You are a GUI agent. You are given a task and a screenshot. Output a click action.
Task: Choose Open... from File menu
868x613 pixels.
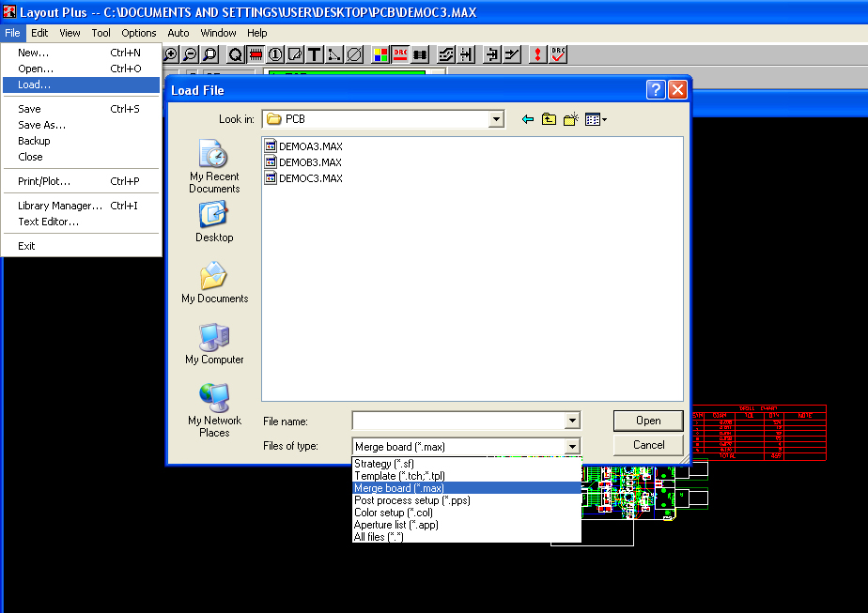pyautogui.click(x=81, y=69)
